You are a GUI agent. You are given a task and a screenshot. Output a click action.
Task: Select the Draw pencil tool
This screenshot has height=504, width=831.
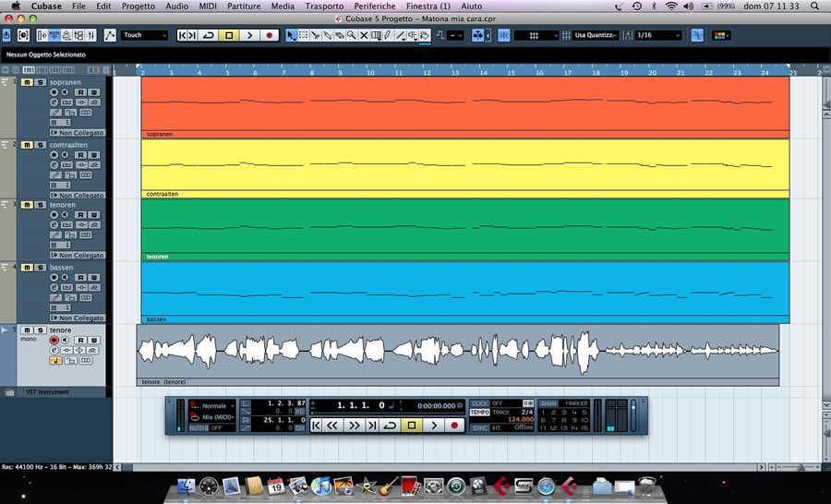[388, 35]
